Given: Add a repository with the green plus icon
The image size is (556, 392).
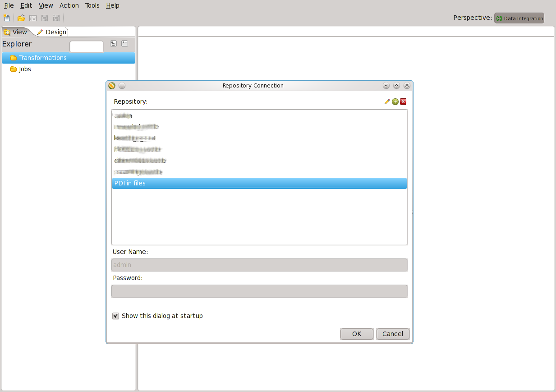Looking at the screenshot, I should click(x=395, y=102).
